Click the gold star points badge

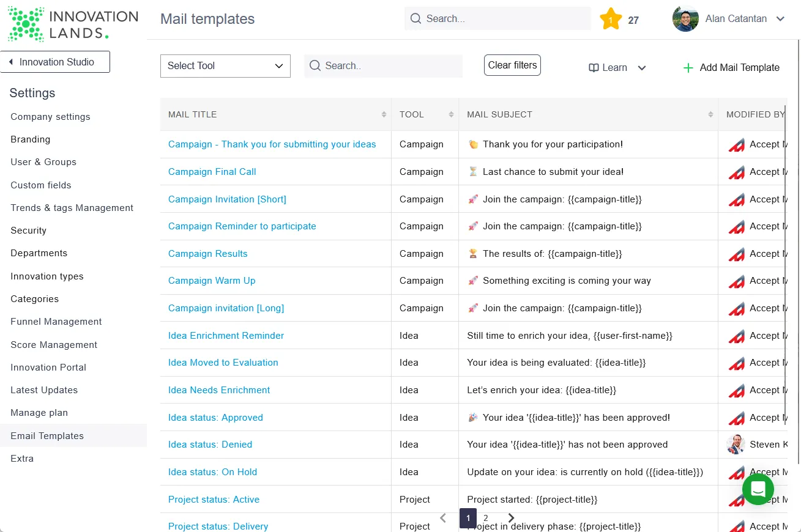(611, 19)
